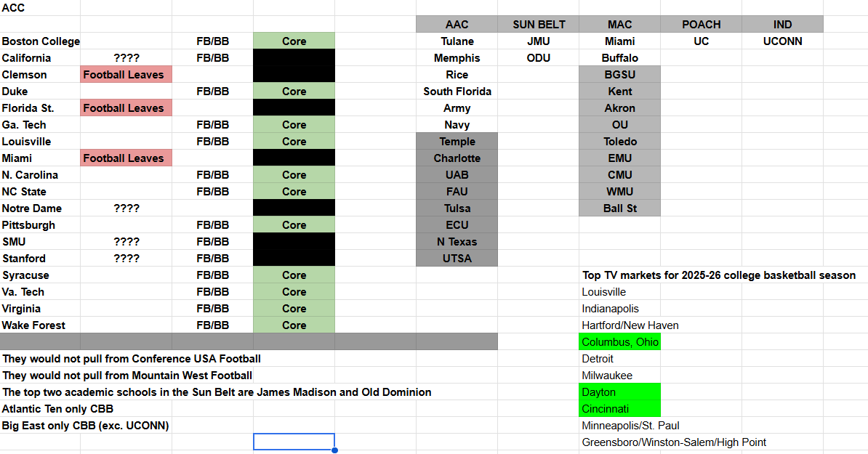
Task: Click the Top TV markets heading cell
Action: tap(718, 275)
